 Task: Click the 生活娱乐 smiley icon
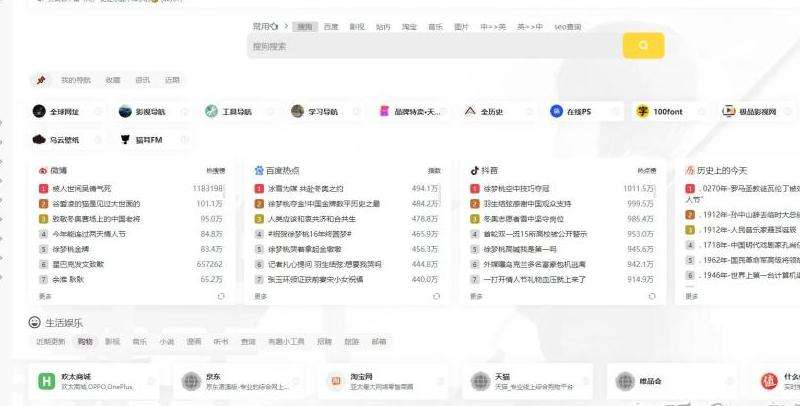tap(34, 322)
